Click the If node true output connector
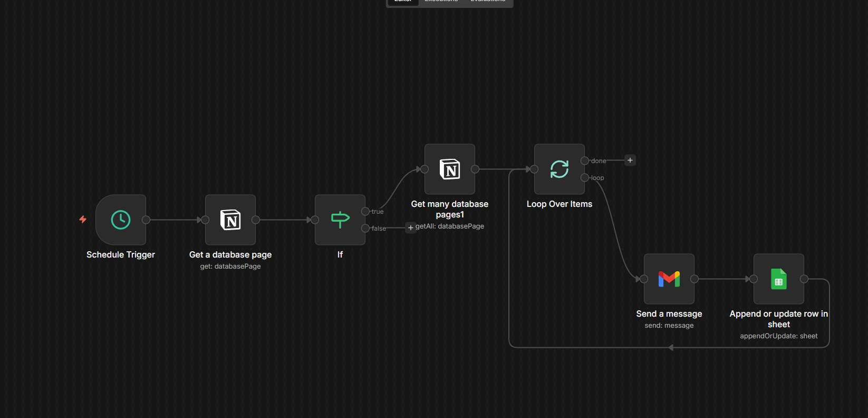The image size is (868, 418). (x=365, y=211)
